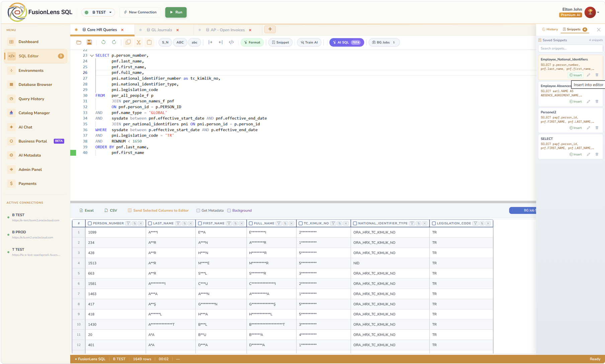Check the LEGISLATION_CODE column checkbox
Screen dimensions: 605x364
434,223
